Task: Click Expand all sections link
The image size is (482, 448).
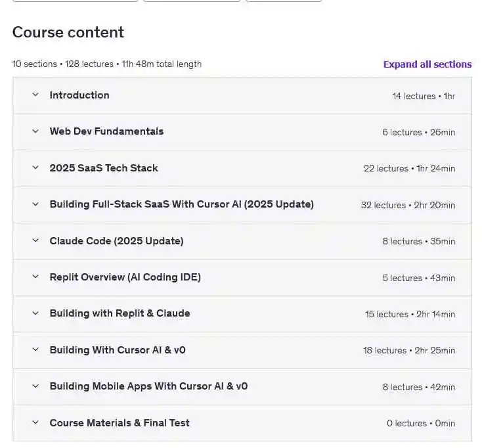Action: click(427, 64)
